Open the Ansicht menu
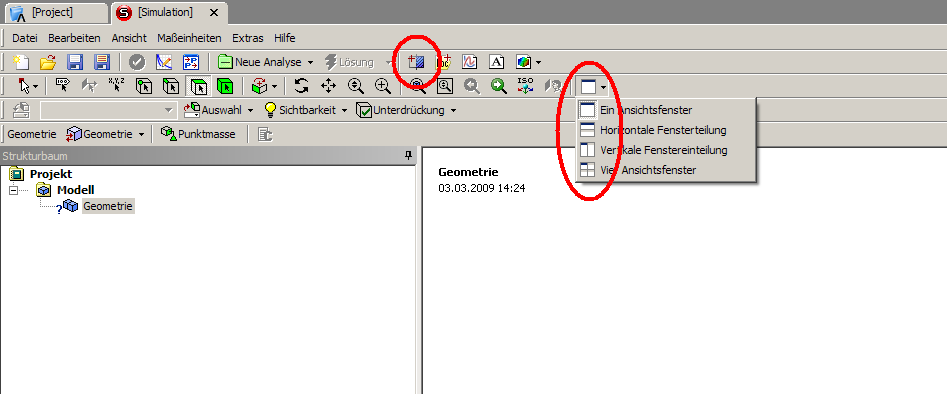This screenshot has height=394, width=947. pyautogui.click(x=129, y=38)
